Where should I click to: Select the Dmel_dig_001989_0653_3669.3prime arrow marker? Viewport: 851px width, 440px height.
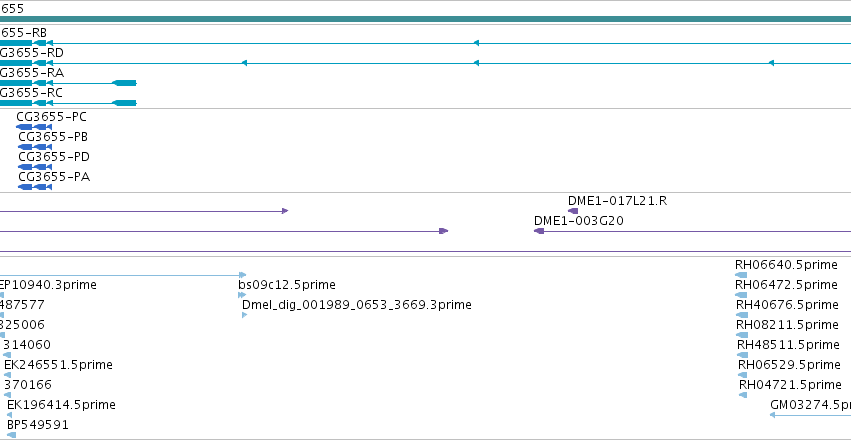point(244,315)
